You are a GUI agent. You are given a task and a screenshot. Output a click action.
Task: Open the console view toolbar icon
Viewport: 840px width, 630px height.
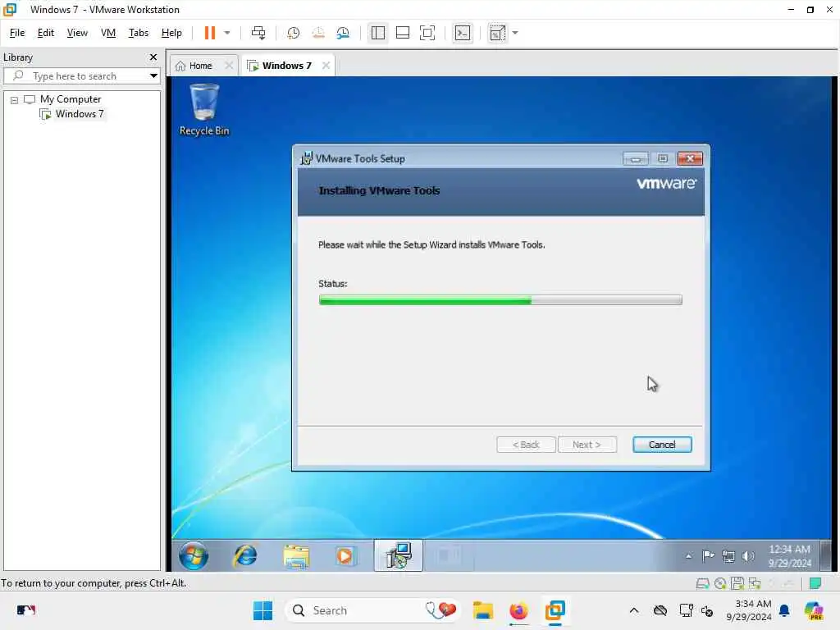(463, 33)
